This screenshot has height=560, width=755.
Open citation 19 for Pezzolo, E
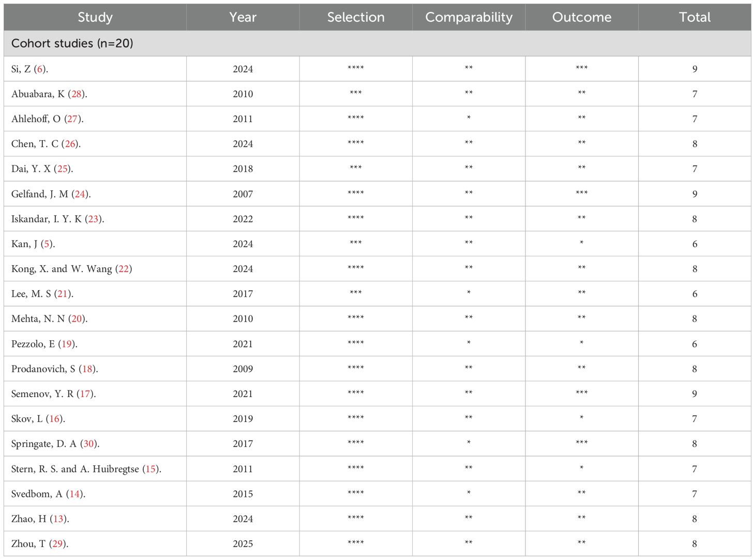click(x=67, y=344)
